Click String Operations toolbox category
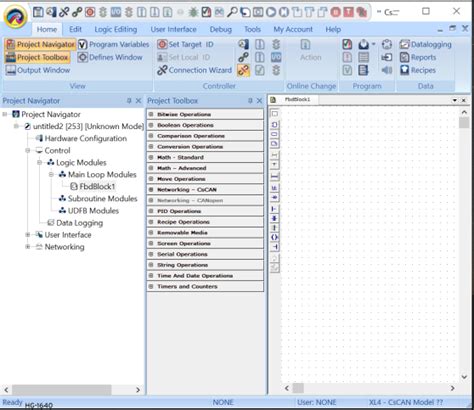The image size is (474, 410). (x=205, y=265)
